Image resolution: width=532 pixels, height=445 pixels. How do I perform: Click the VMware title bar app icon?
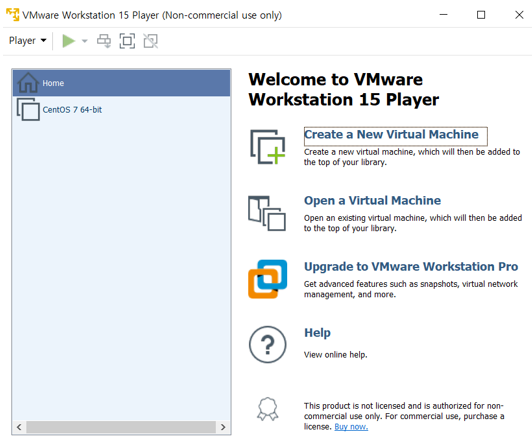(x=13, y=15)
